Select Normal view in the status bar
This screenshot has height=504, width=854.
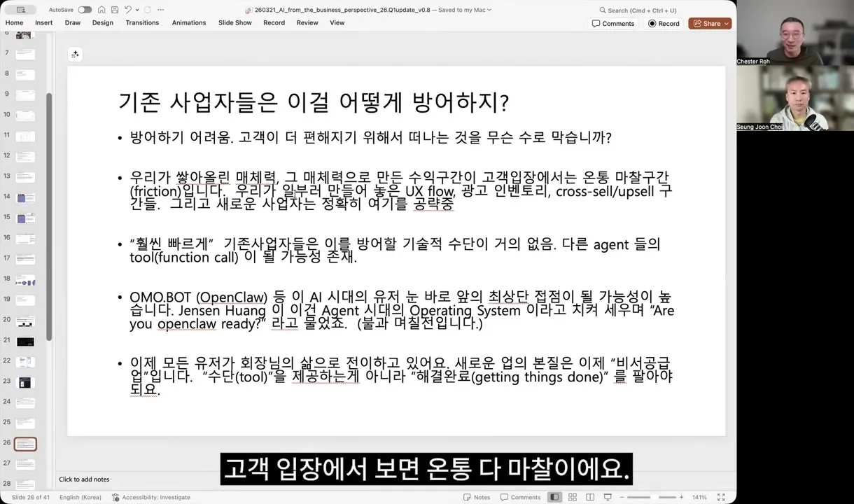tap(554, 497)
